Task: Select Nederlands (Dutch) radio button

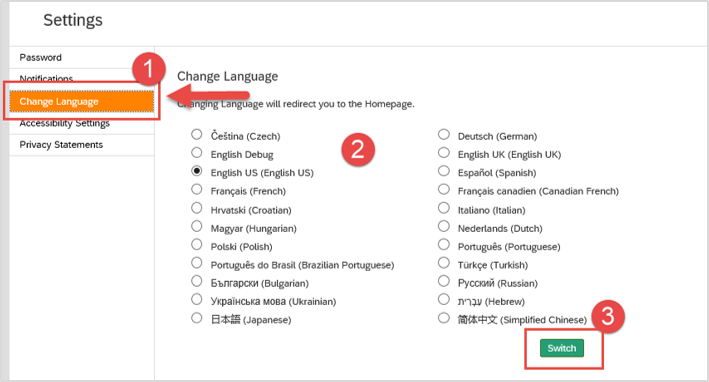Action: (x=444, y=226)
